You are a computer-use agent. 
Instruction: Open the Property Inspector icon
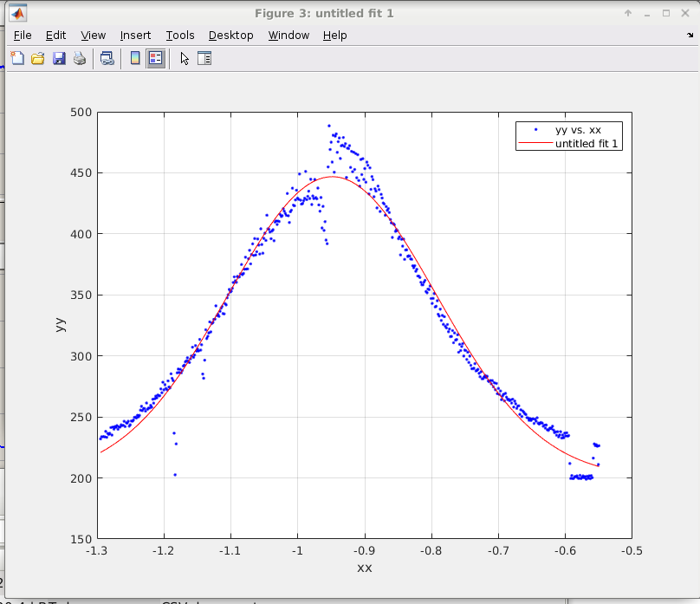(x=204, y=59)
